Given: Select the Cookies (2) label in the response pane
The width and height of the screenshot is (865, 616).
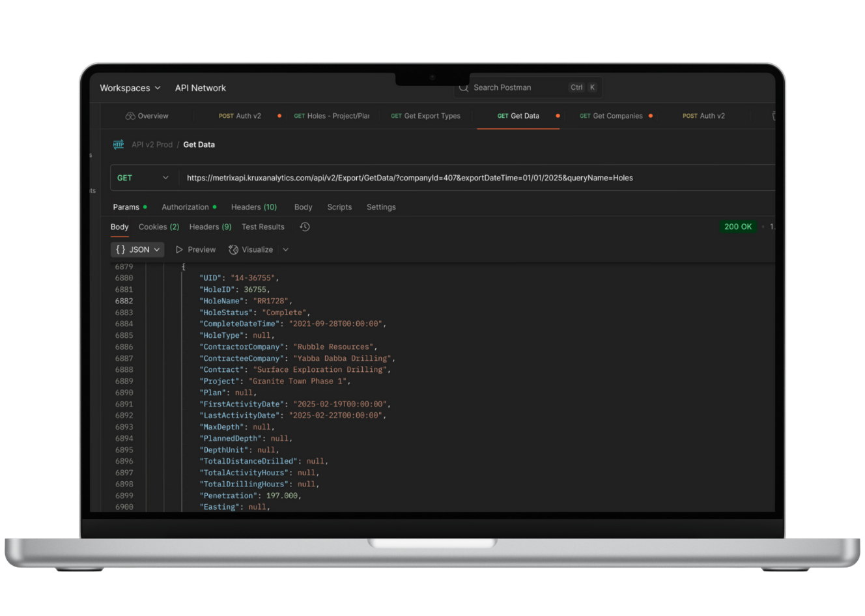Looking at the screenshot, I should click(x=158, y=227).
